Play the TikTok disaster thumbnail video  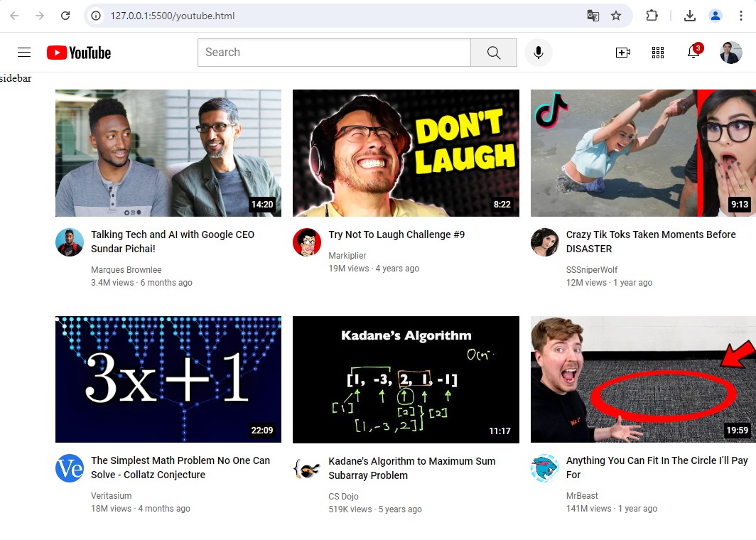pos(643,153)
